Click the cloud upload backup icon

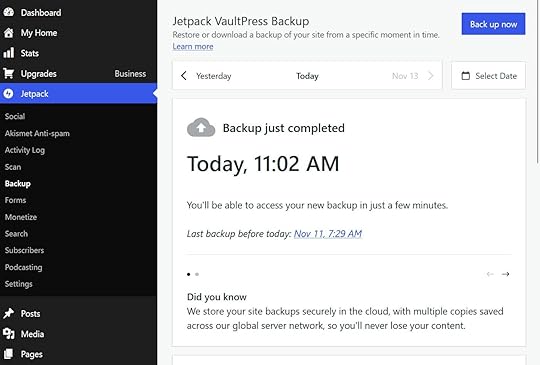(x=201, y=127)
